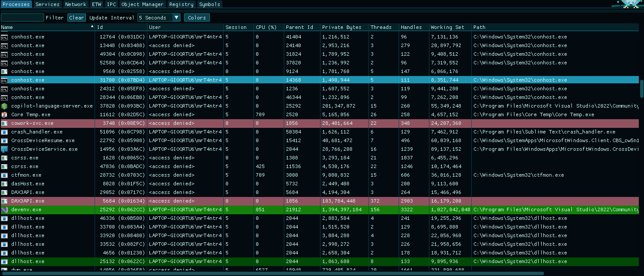Click the Working Set value 1,027,842,048
This screenshot has height=276, width=644.
(x=450, y=209)
